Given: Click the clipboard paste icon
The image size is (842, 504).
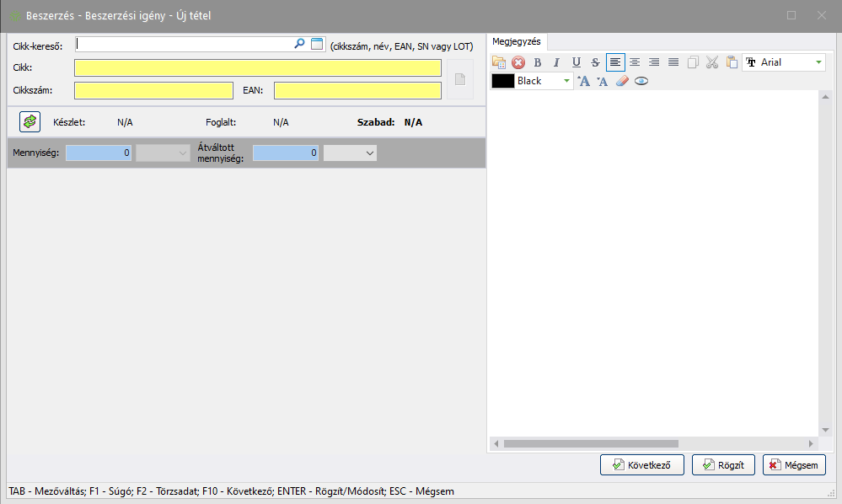Looking at the screenshot, I should (732, 62).
